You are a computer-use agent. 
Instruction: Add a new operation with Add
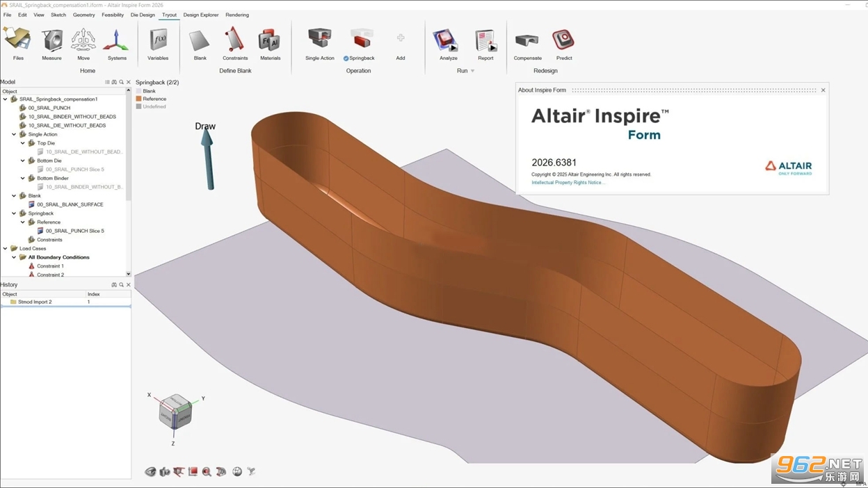(x=401, y=38)
